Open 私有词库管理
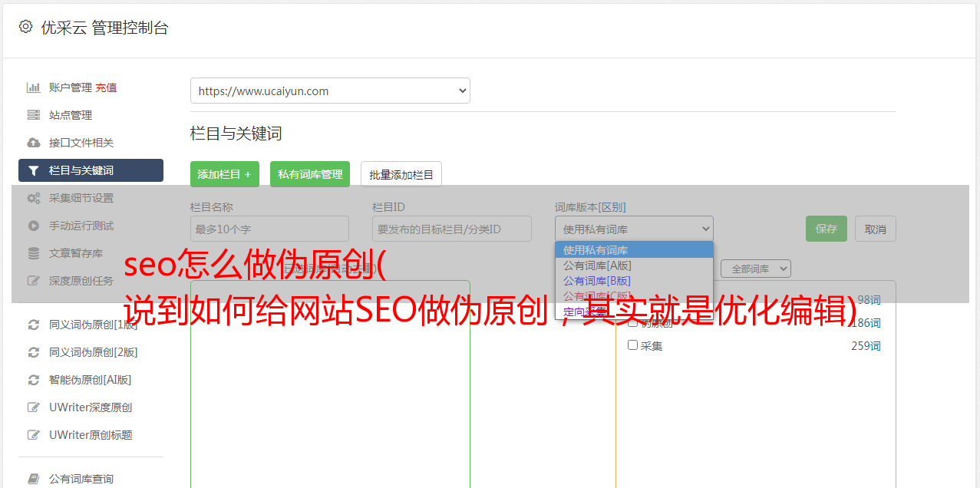Screen dimensions: 980x488 [310, 174]
